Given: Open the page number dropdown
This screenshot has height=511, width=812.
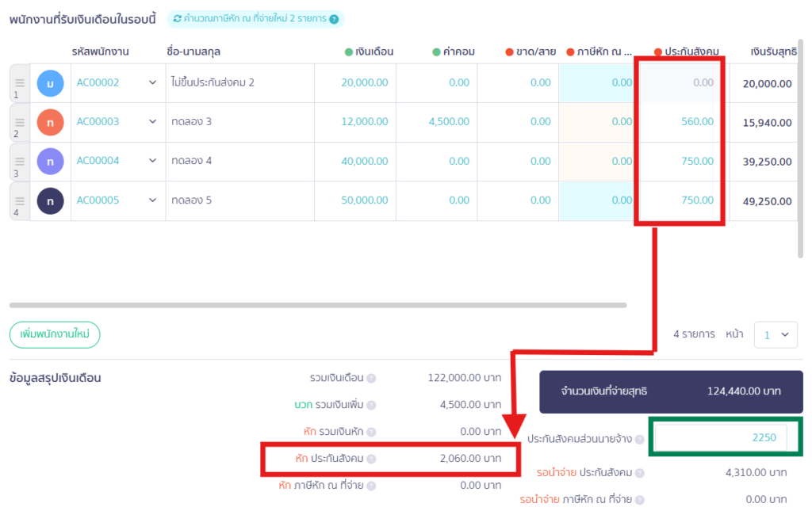Looking at the screenshot, I should pyautogui.click(x=775, y=334).
